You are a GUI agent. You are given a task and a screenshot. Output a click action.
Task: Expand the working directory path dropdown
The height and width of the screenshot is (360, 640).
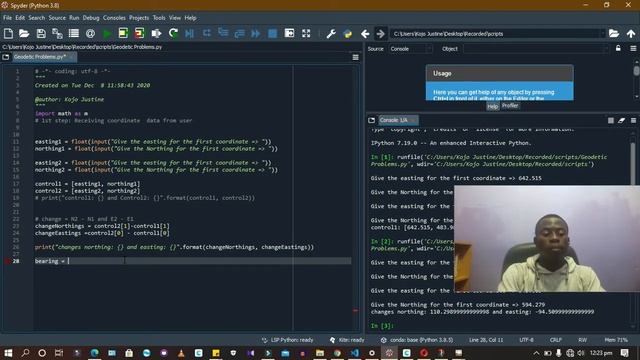coord(602,34)
